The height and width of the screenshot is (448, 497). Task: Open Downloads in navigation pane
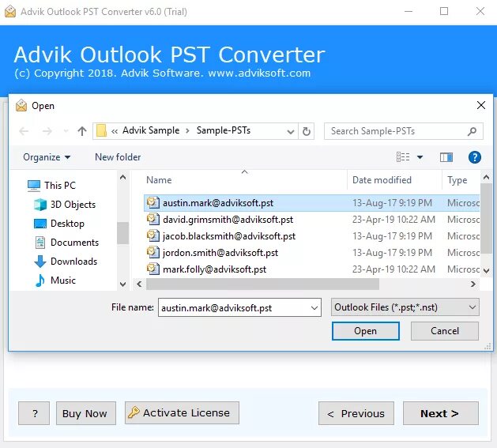(73, 262)
